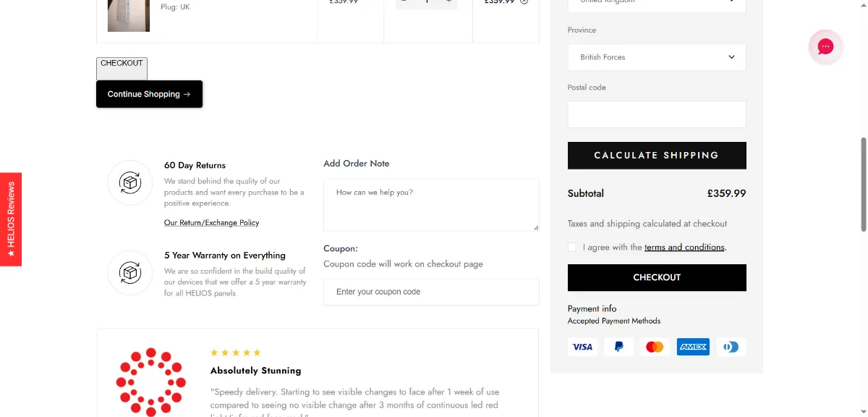This screenshot has height=417, width=868.
Task: Open the Province dropdown showing British Forces
Action: coord(657,57)
